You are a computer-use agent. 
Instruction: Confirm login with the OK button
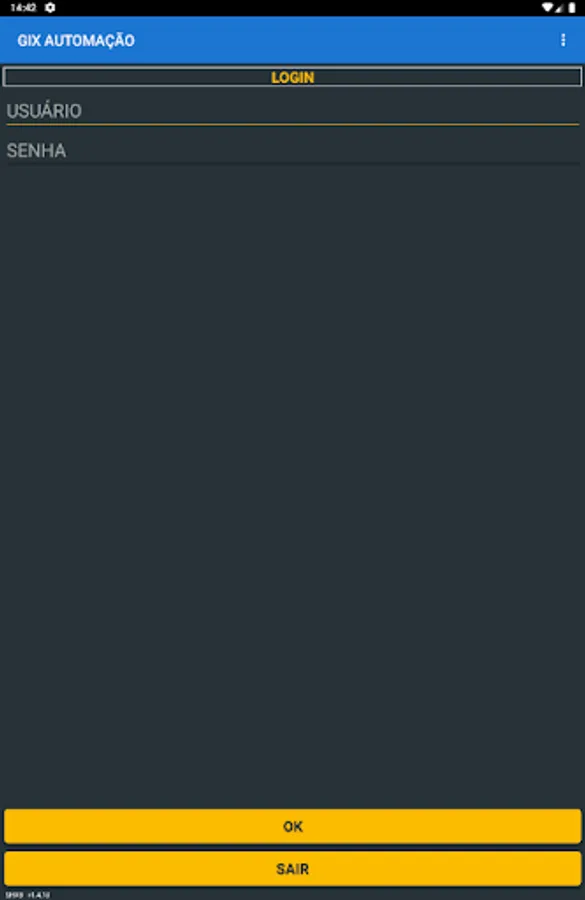pyautogui.click(x=292, y=826)
